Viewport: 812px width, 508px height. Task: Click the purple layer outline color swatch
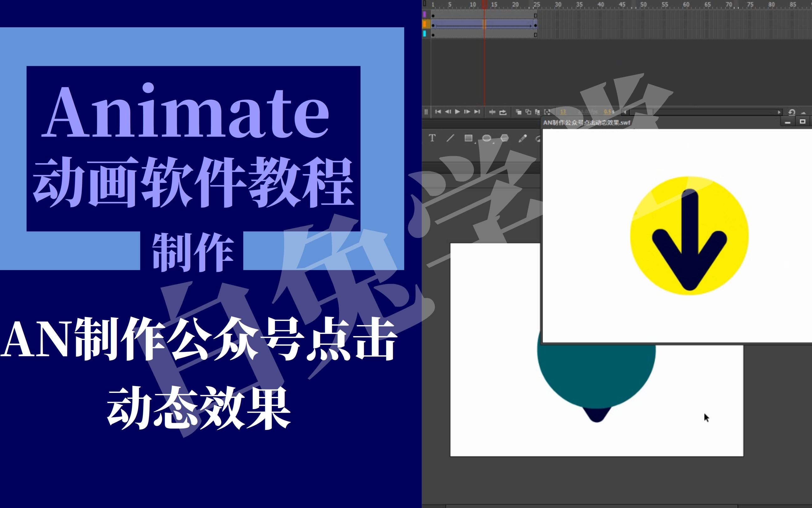[x=424, y=14]
